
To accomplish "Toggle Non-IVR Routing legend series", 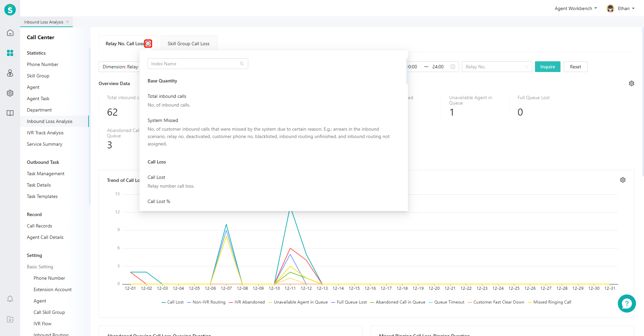I will tap(206, 302).
